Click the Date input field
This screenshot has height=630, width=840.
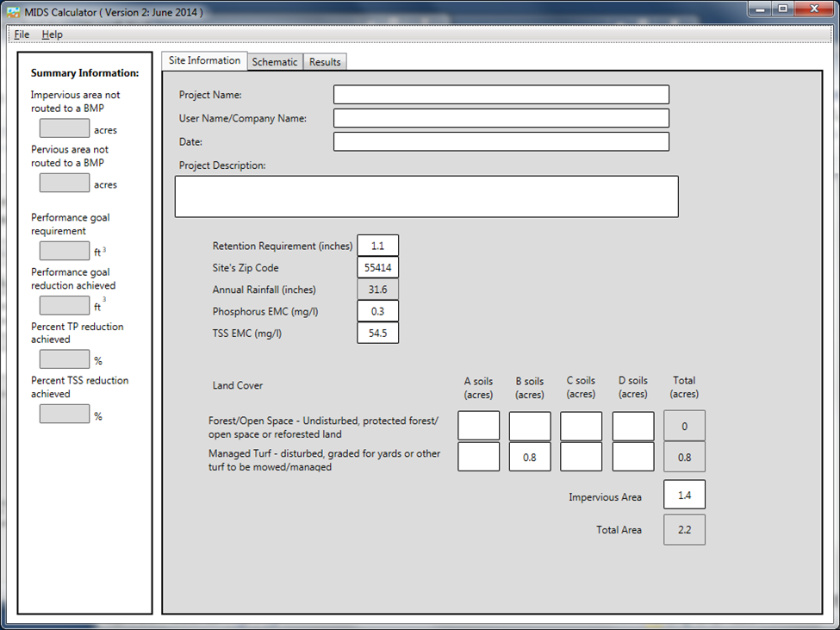click(501, 141)
